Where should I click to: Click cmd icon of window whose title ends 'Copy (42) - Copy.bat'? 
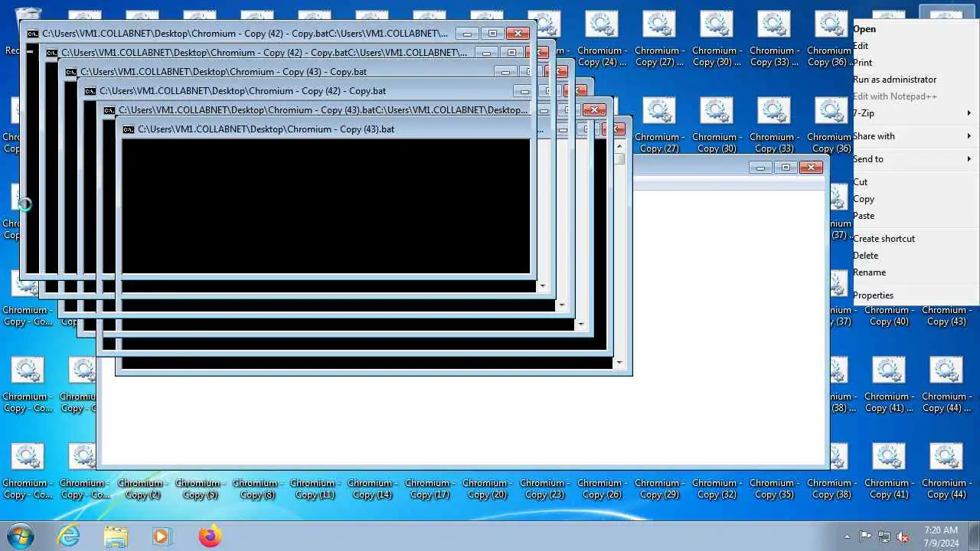click(x=90, y=91)
